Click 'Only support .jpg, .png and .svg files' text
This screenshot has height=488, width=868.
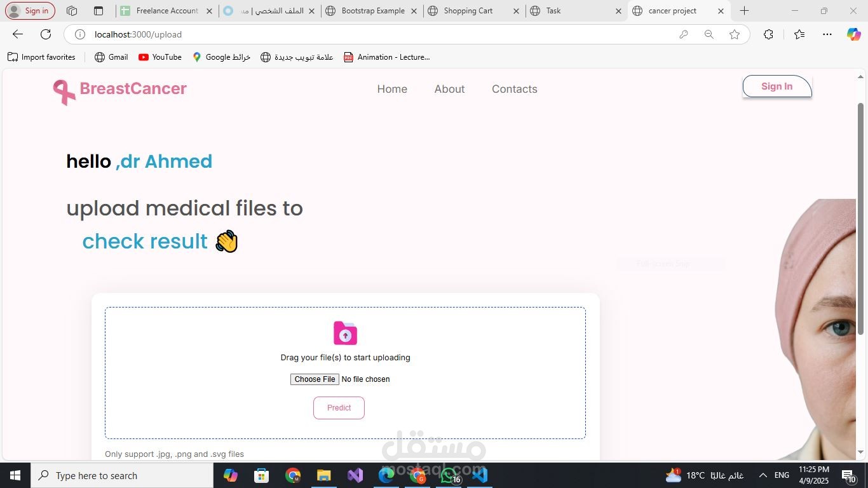click(x=174, y=454)
